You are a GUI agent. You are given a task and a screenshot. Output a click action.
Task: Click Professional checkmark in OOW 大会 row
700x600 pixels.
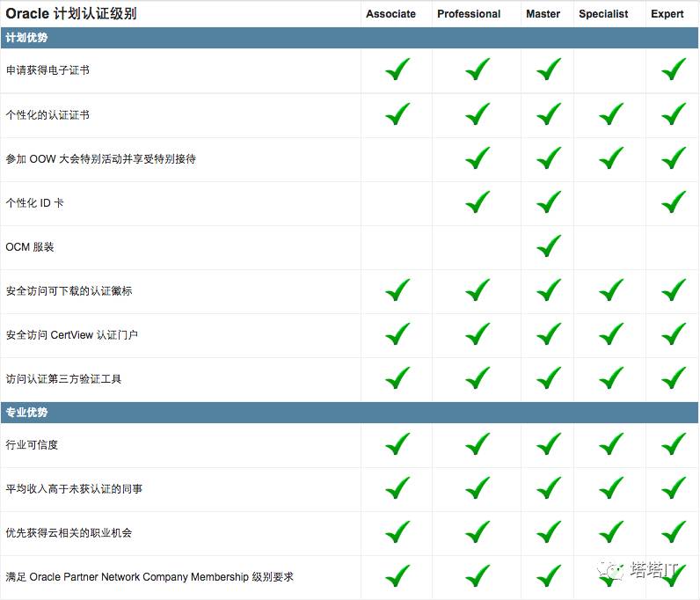click(x=478, y=158)
